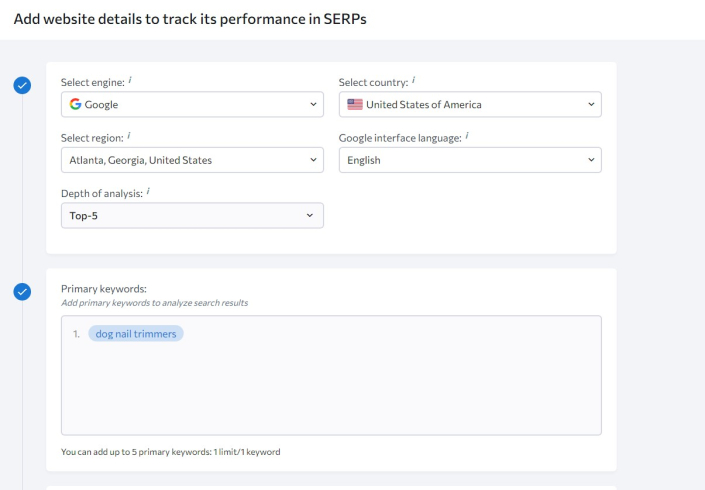
Task: Click the 'Add primary keywords to analyze' hint
Action: pos(154,303)
